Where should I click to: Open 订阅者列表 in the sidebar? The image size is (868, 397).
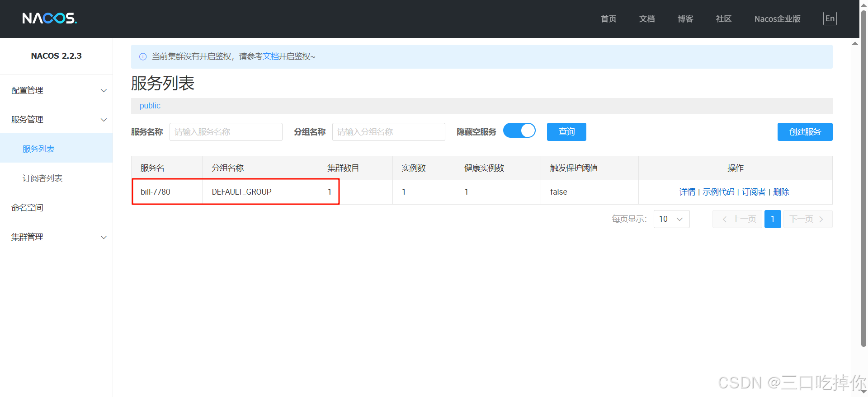pyautogui.click(x=56, y=178)
